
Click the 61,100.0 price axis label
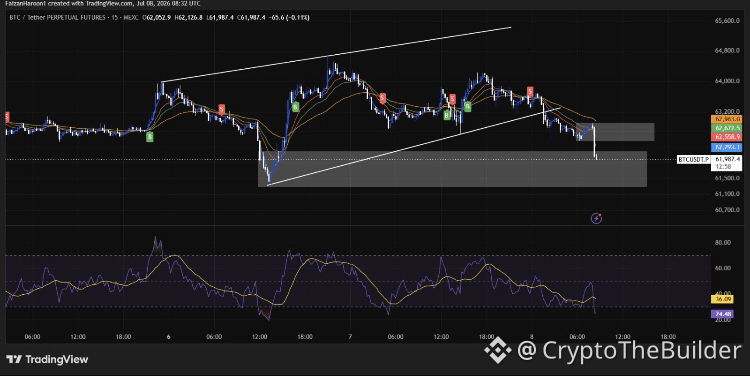coord(727,194)
